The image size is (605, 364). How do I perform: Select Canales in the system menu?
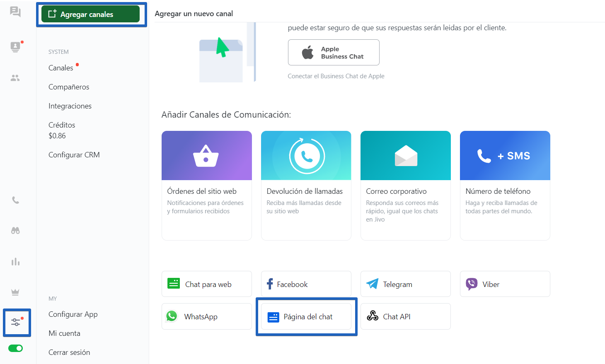[61, 68]
